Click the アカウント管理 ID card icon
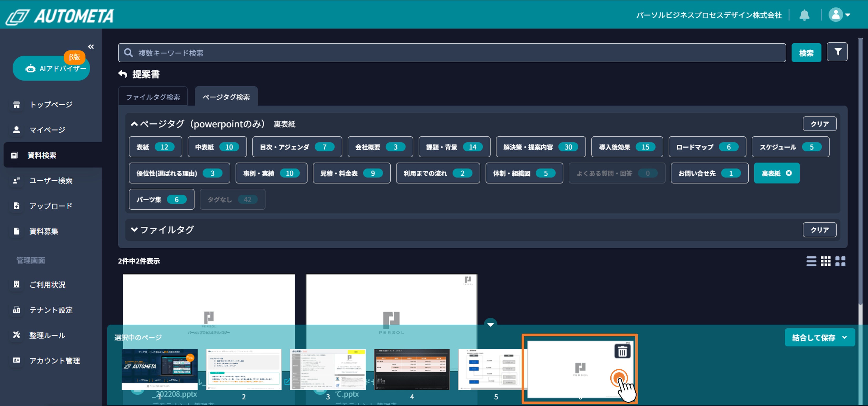868x406 pixels. pyautogui.click(x=17, y=360)
